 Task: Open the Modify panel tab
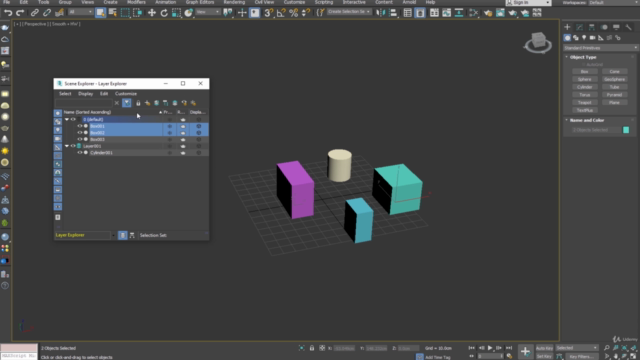click(x=580, y=27)
